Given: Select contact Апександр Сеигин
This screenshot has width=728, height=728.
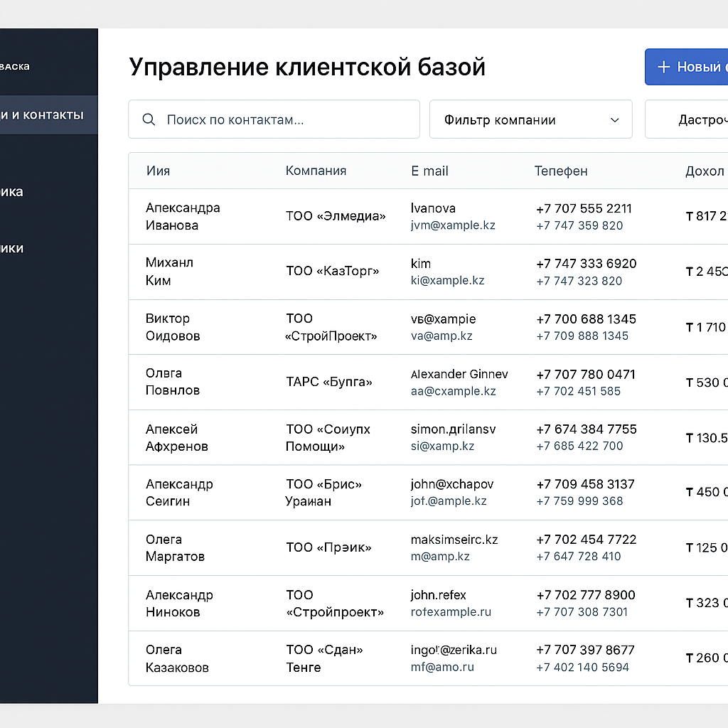Looking at the screenshot, I should pos(179,492).
